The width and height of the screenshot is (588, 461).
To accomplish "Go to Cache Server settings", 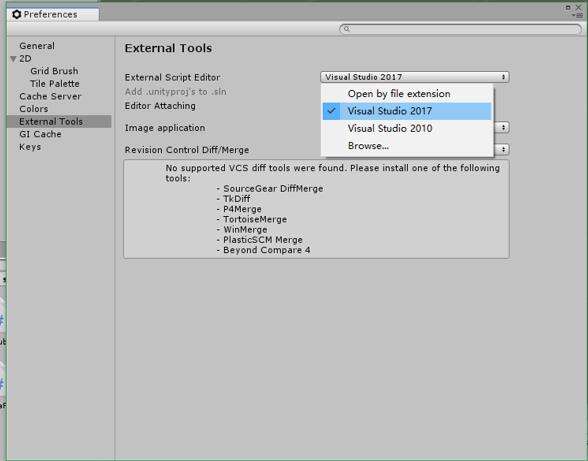I will pos(50,96).
